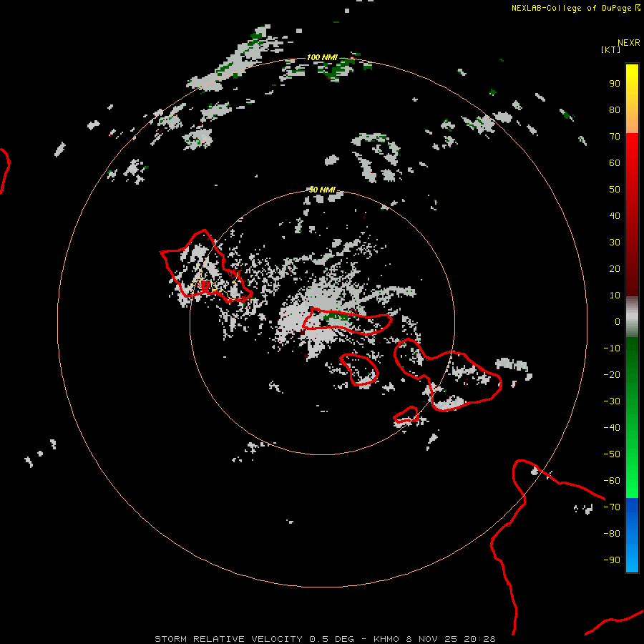Click the "40" value on velocity scale
The width and height of the screenshot is (644, 644).
[615, 216]
